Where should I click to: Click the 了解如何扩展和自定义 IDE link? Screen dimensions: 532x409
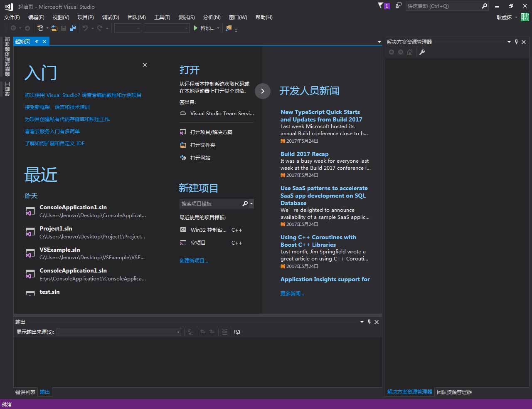tap(55, 143)
